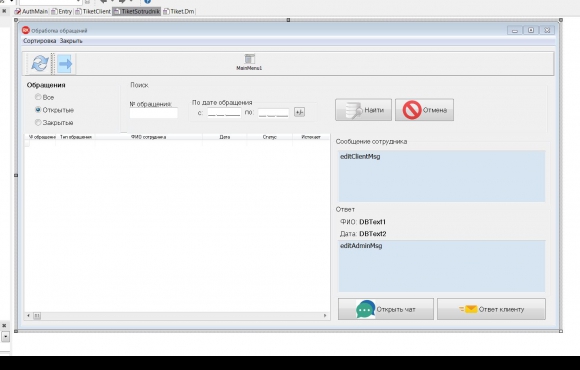Select the MainMenu1 component icon
The height and width of the screenshot is (370, 580).
[250, 59]
